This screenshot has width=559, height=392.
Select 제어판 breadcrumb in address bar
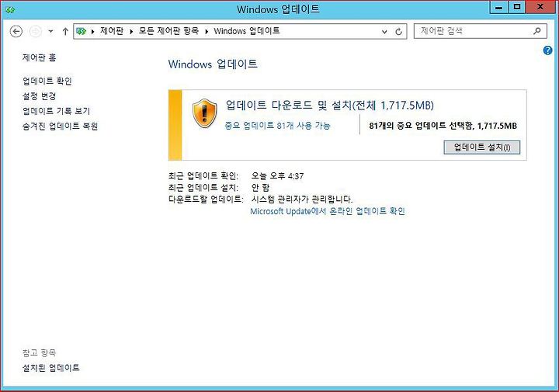pos(112,31)
